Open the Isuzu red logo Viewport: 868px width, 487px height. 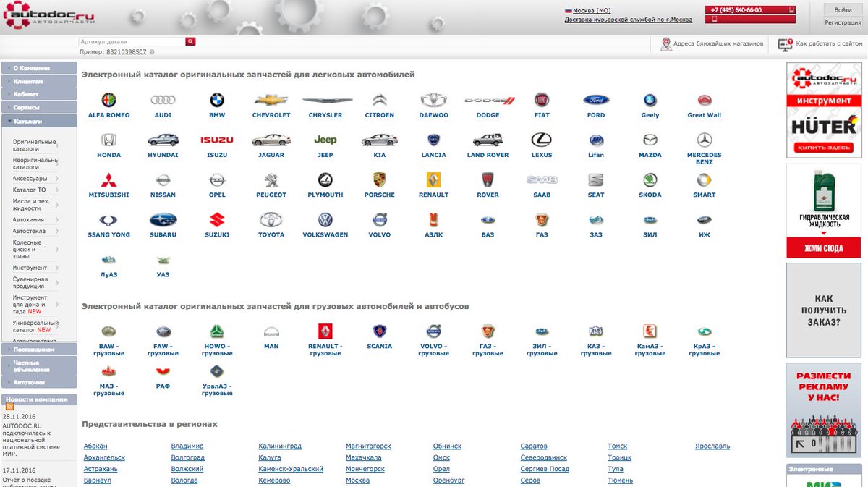coord(217,140)
